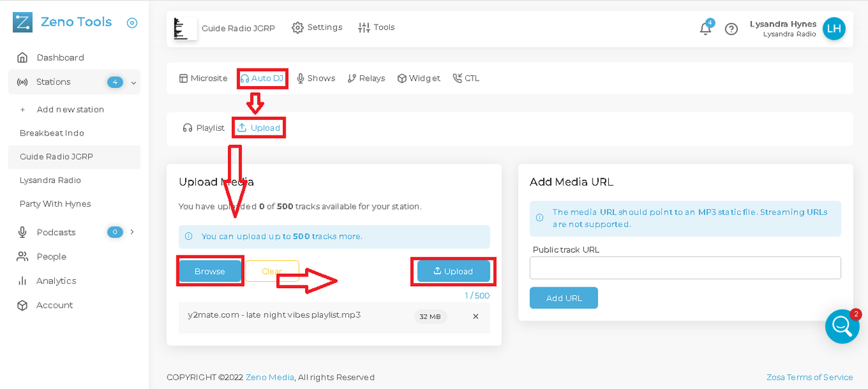Open the Analytics page
The image size is (868, 389).
coord(56,281)
